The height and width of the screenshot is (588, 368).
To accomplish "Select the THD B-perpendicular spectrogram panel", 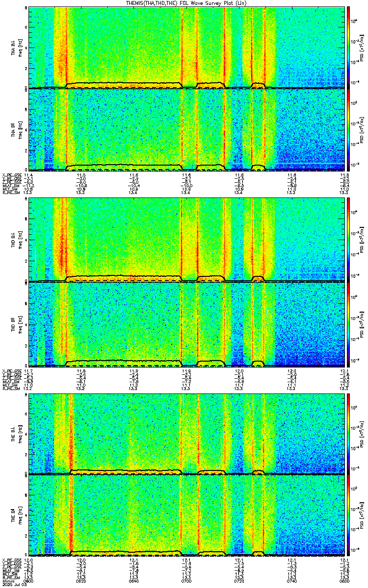I will pos(187,240).
